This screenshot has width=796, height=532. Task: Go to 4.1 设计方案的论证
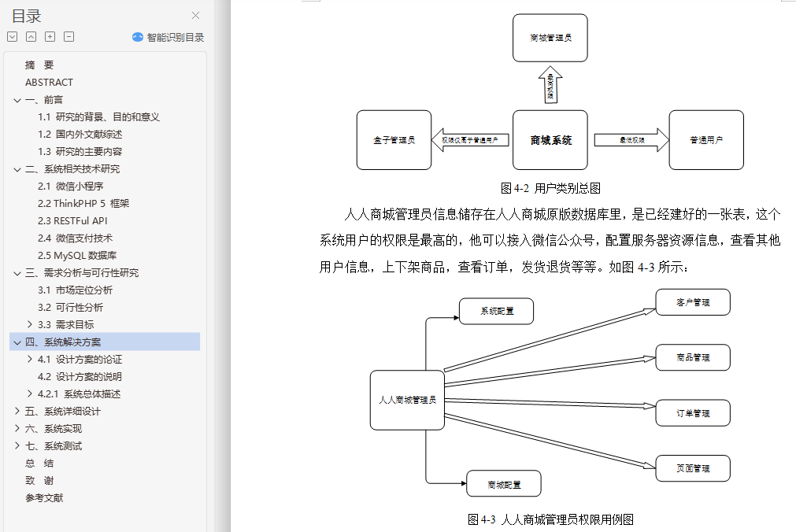click(80, 360)
